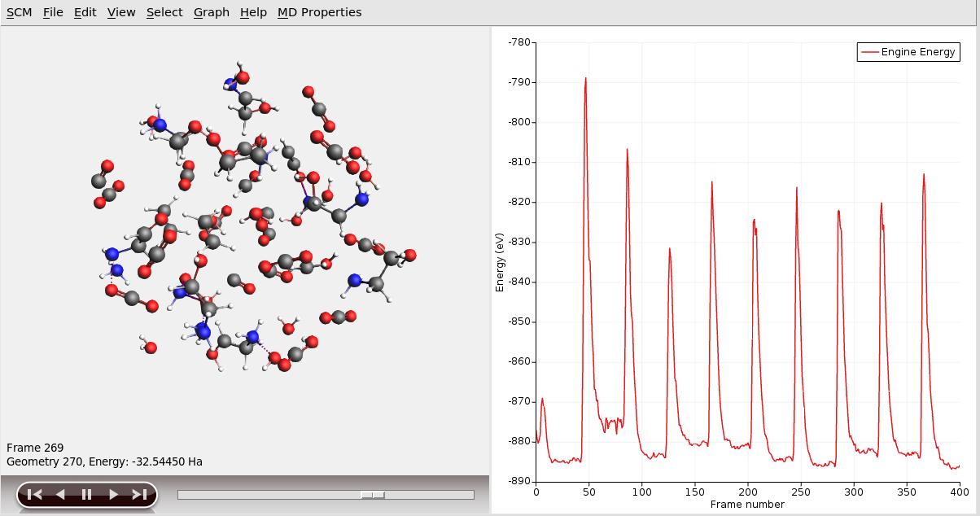
Task: Skip to the last frame
Action: pos(139,494)
